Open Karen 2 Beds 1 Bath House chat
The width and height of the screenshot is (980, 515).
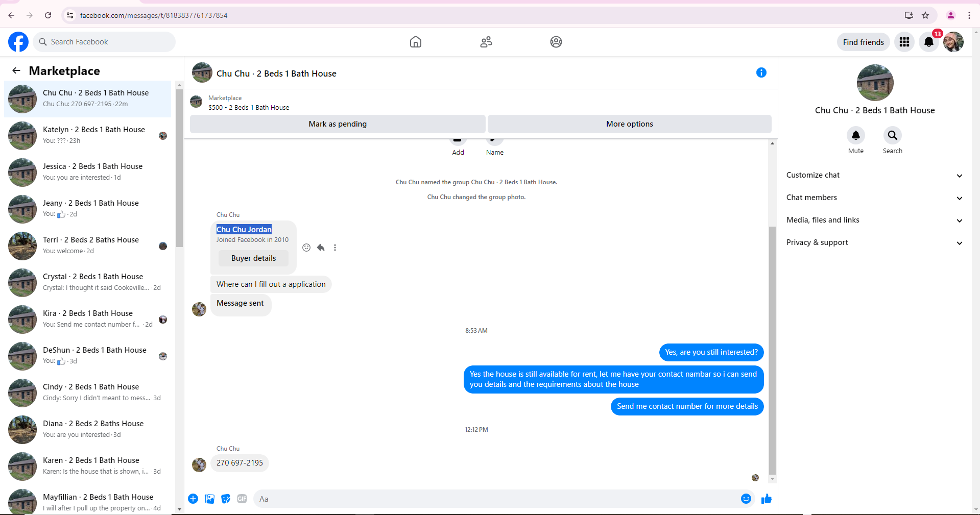[x=88, y=466]
